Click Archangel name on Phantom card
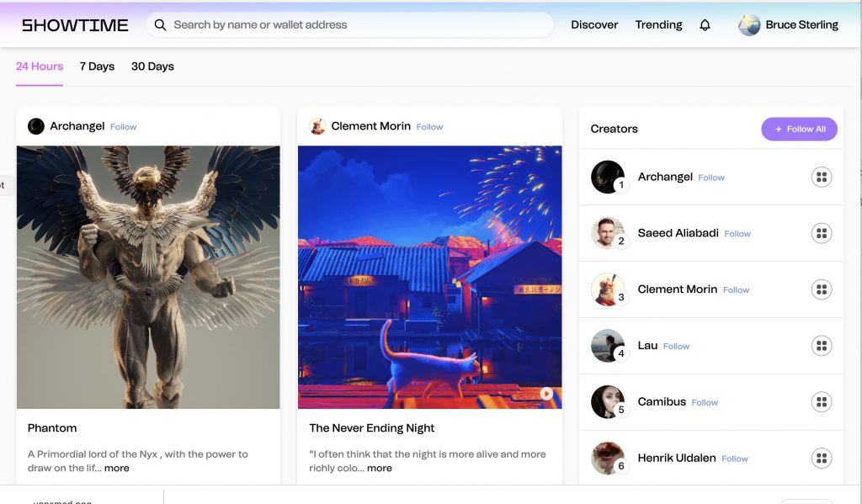This screenshot has height=504, width=862. pyautogui.click(x=77, y=126)
